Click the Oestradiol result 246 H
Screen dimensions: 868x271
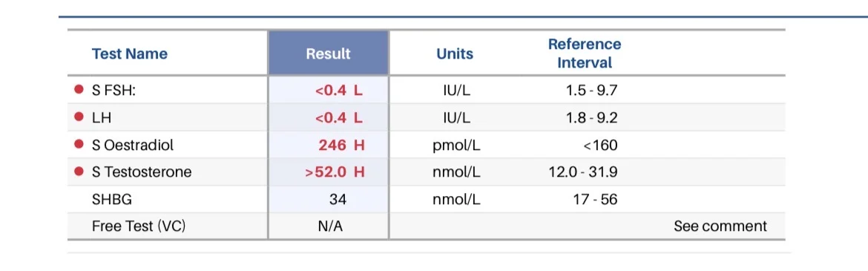coord(341,146)
